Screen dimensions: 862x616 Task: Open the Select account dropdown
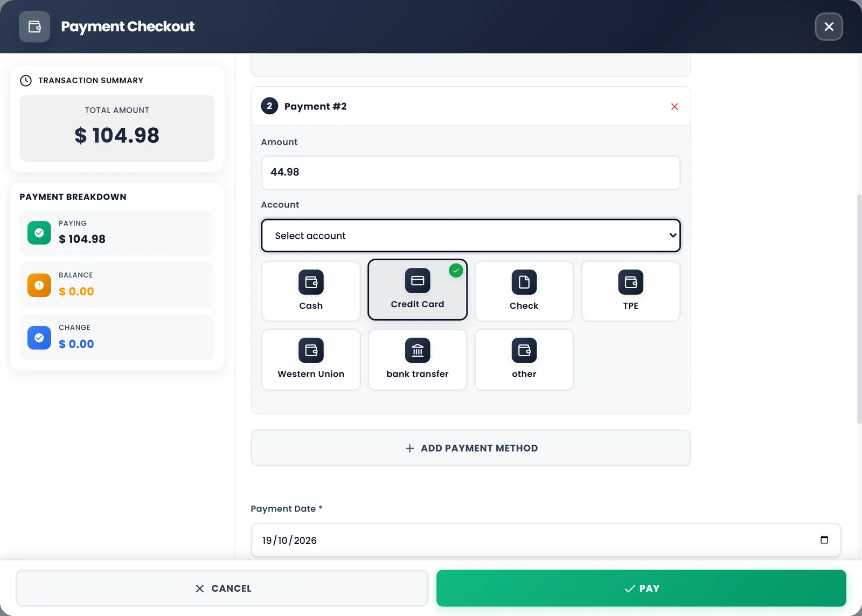coord(471,236)
